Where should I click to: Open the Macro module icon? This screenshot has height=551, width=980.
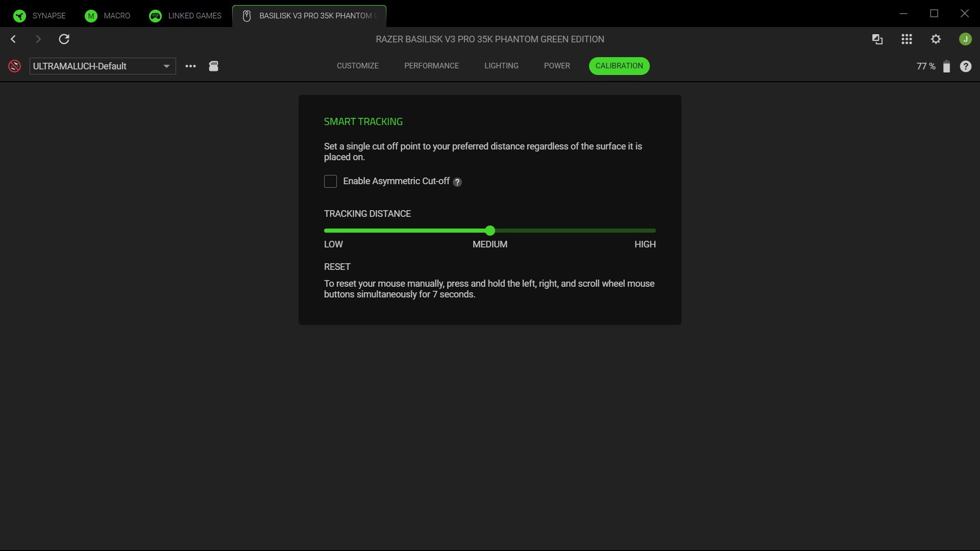coord(90,16)
